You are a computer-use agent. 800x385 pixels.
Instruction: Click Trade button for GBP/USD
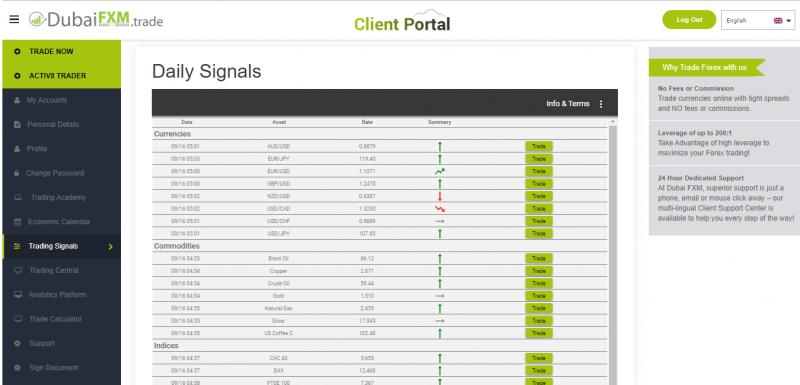coord(539,184)
